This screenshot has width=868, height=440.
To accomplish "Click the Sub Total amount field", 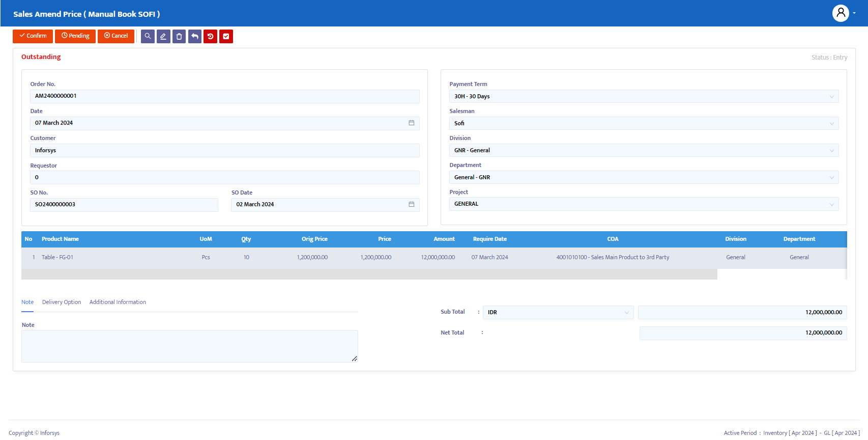I will point(742,312).
